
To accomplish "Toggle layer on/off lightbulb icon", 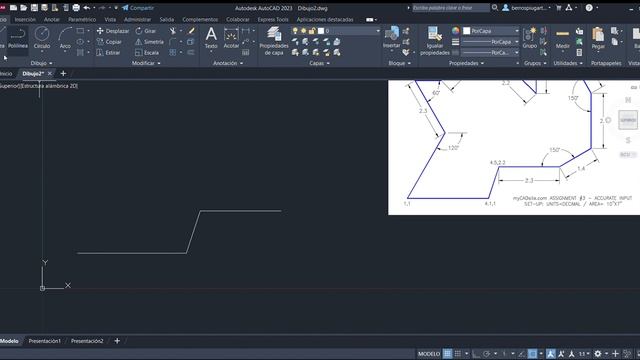I will (x=295, y=31).
